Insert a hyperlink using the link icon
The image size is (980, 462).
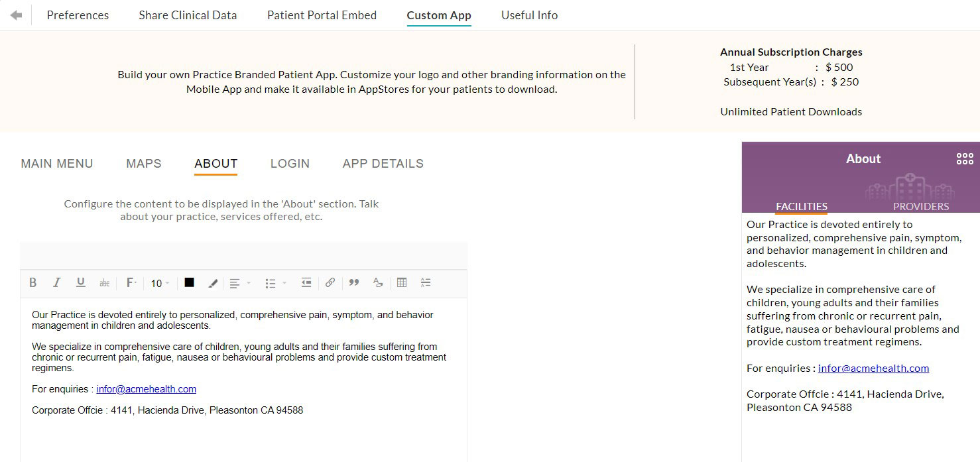330,283
